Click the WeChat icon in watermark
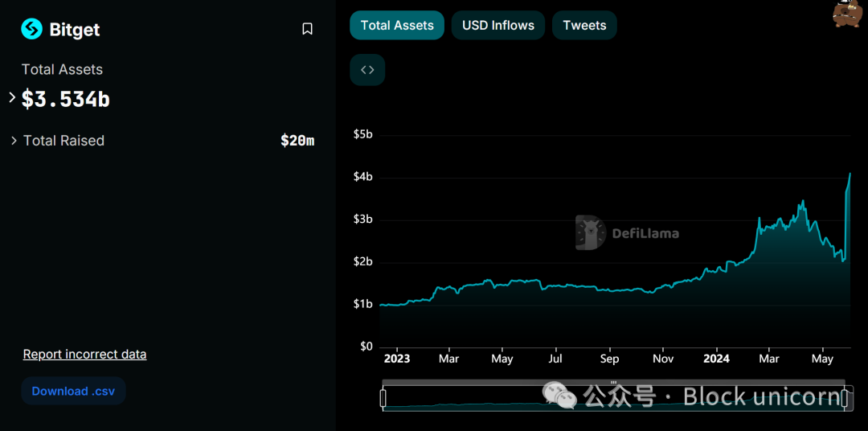868x431 pixels. click(x=559, y=395)
